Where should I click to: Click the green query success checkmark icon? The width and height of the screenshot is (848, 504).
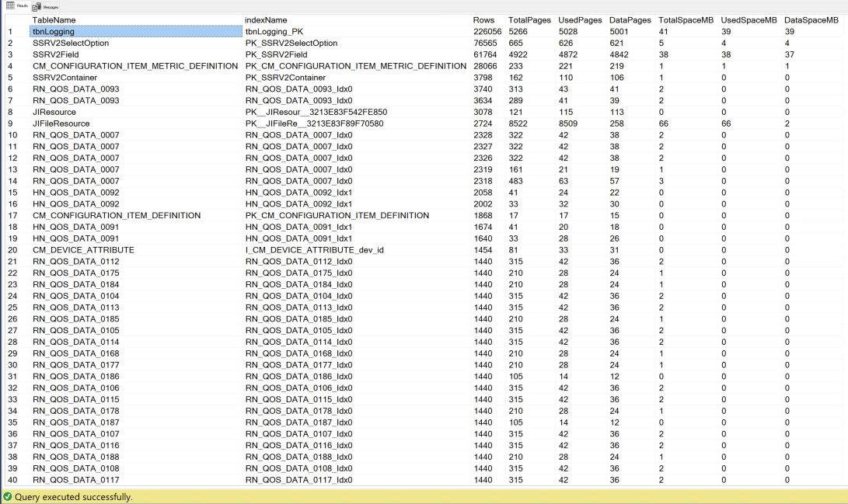click(7, 496)
